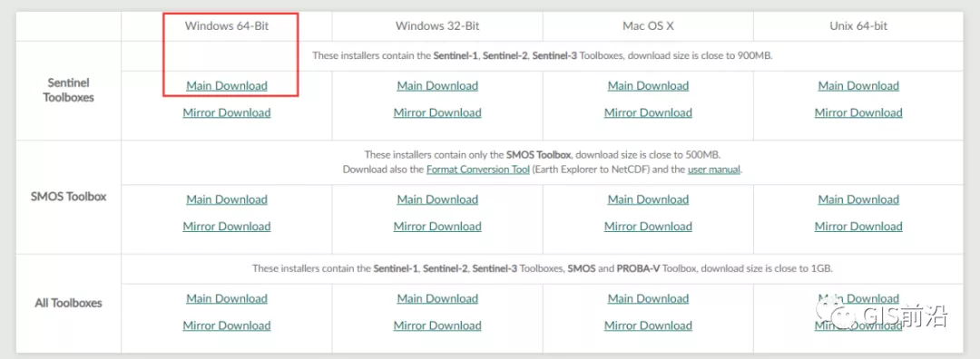
Task: Click the All Toolboxes row label
Action: 69,304
